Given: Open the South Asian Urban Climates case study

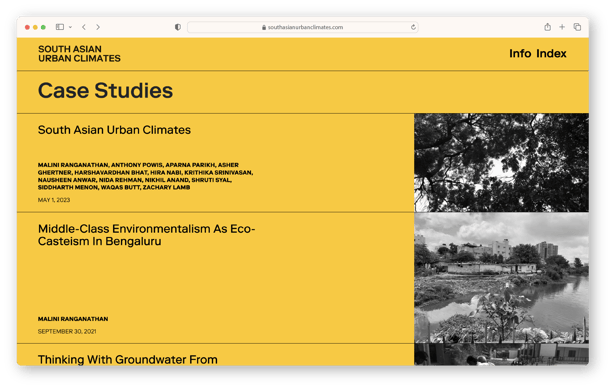Looking at the screenshot, I should click(x=114, y=130).
